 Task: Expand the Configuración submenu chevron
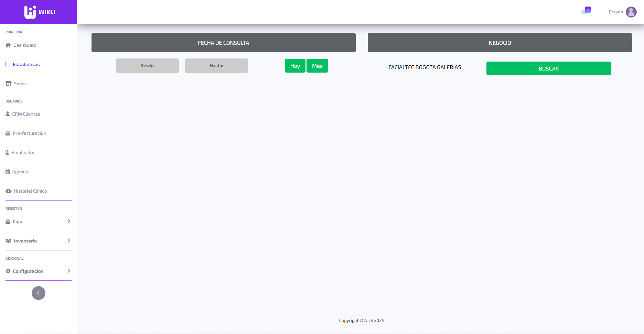pos(69,271)
